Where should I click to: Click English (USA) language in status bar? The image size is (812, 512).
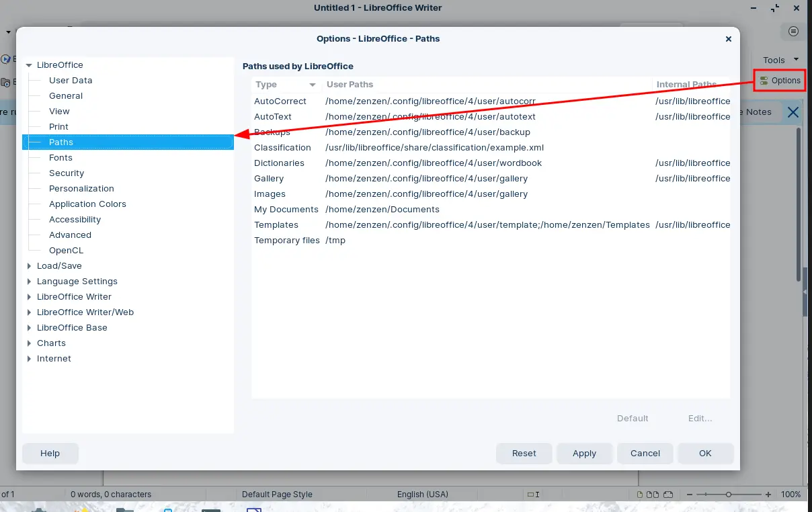tap(423, 495)
